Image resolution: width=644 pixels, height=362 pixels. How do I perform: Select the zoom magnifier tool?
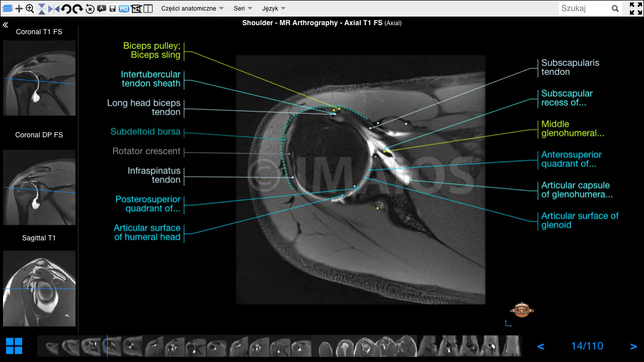pos(31,8)
